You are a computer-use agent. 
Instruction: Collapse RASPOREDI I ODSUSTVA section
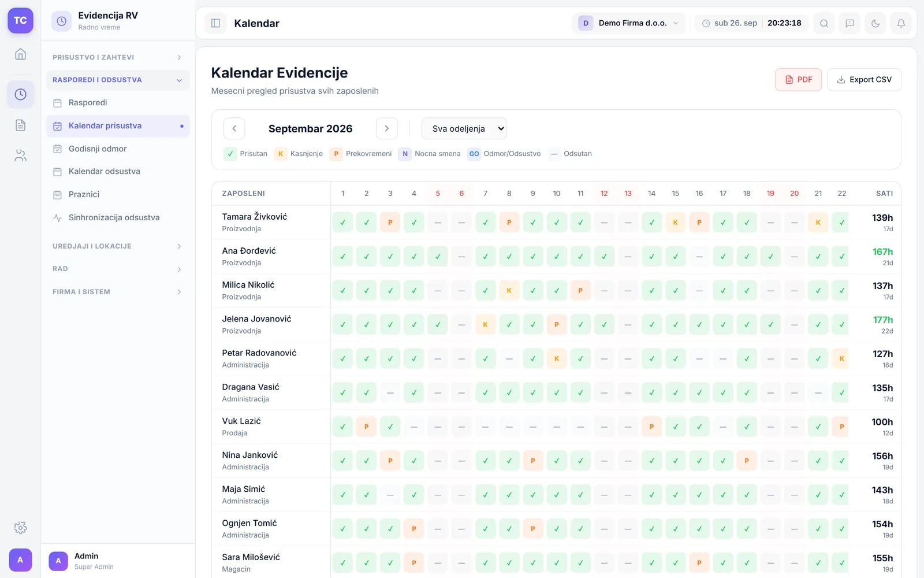point(118,80)
